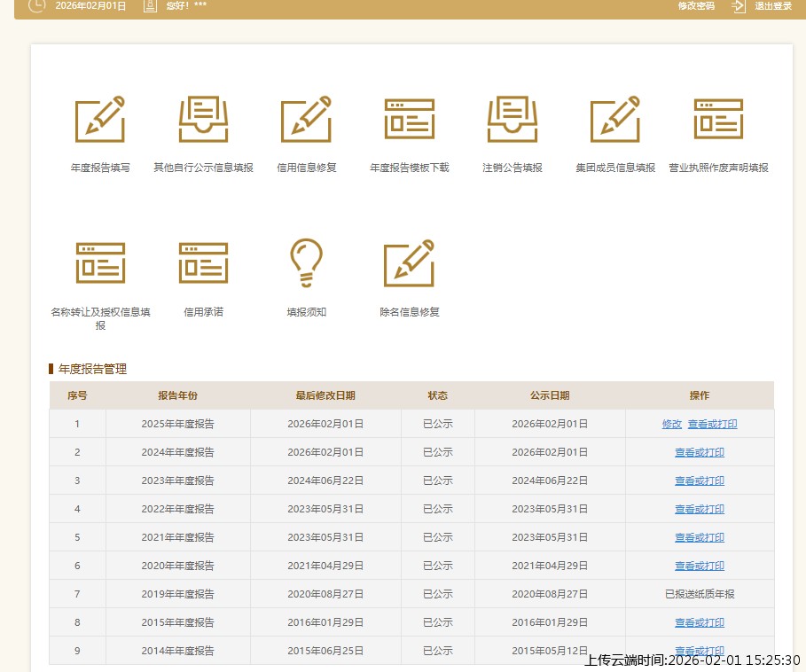806x672 pixels.
Task: Click the 集团成员信息填报 icon
Action: (614, 120)
